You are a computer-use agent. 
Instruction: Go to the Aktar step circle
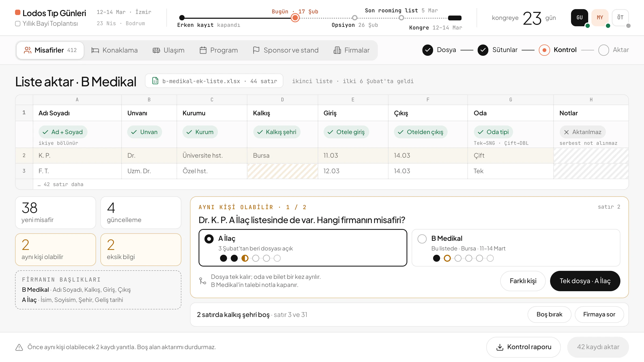pos(604,50)
